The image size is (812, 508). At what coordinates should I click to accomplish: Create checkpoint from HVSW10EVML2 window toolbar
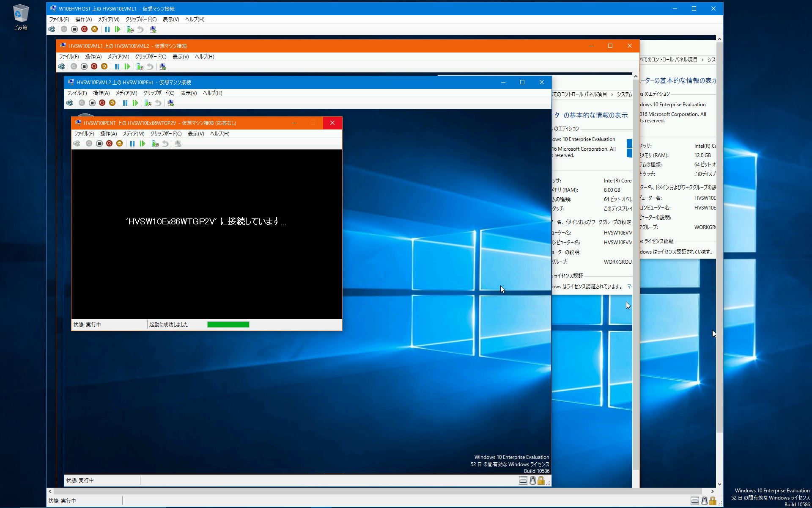click(x=140, y=66)
